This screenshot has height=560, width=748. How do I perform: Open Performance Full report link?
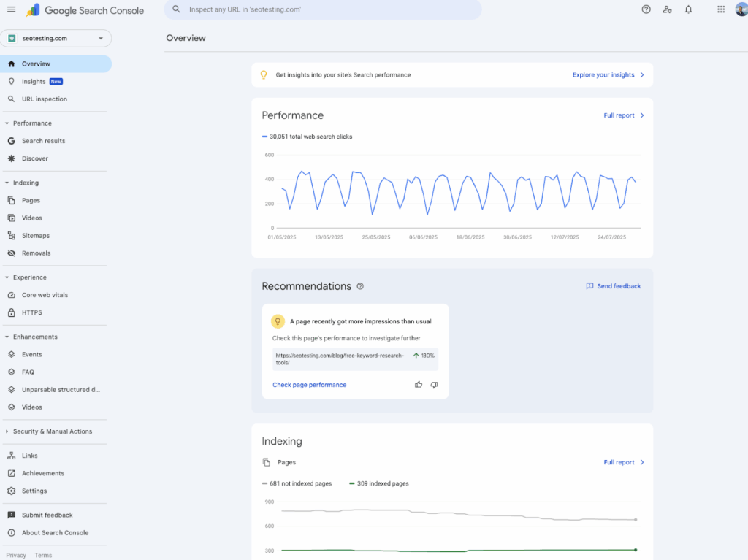pyautogui.click(x=624, y=115)
